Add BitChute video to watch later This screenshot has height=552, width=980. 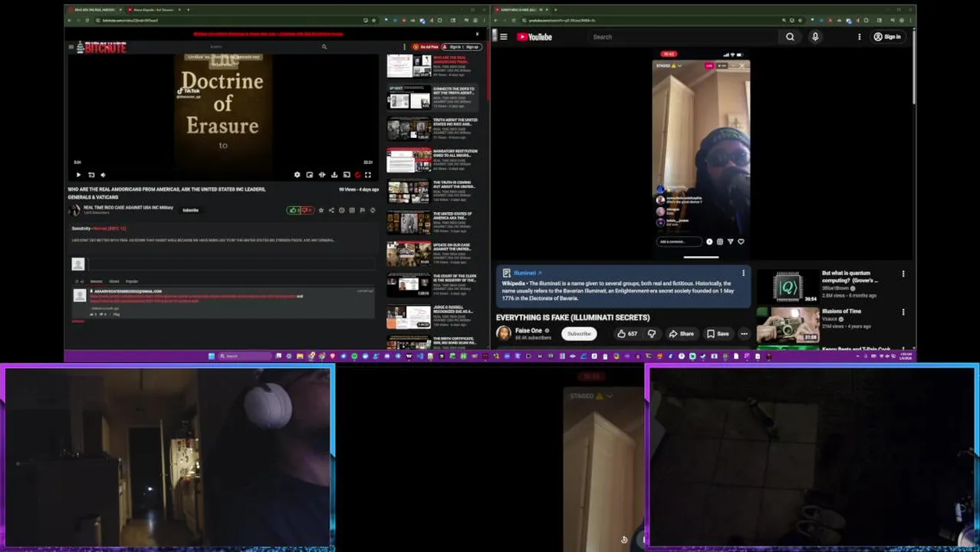click(342, 210)
